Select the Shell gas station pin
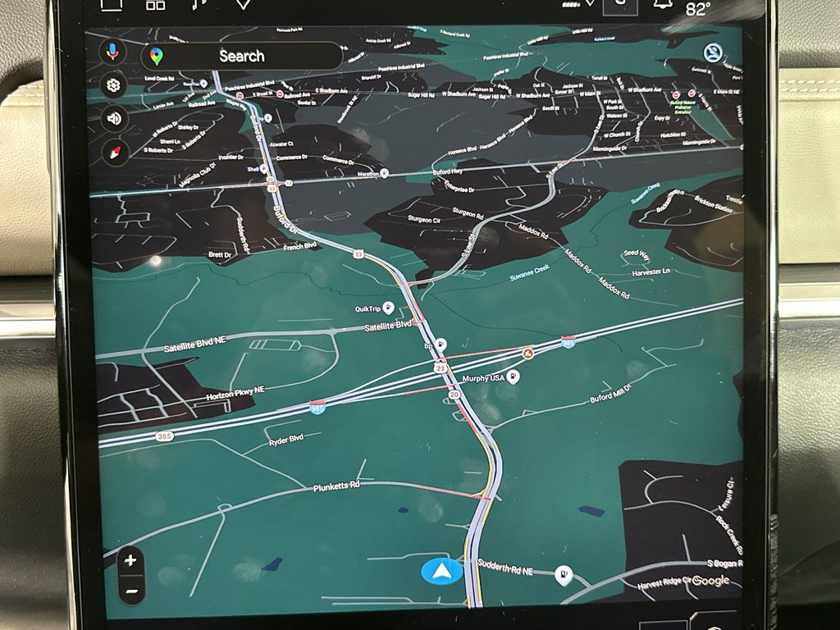Viewport: 840px width, 630px height. pyautogui.click(x=263, y=169)
